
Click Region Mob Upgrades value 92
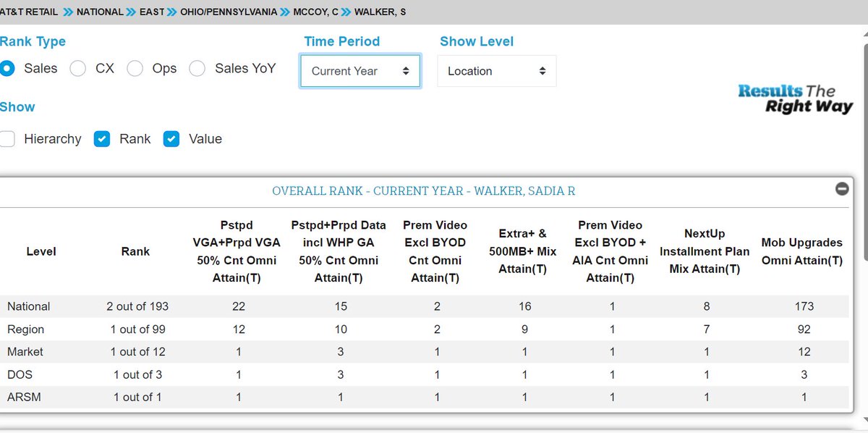coord(804,329)
